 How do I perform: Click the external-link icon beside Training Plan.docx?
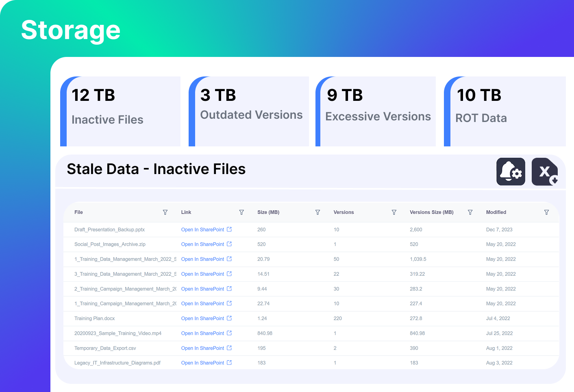(229, 318)
